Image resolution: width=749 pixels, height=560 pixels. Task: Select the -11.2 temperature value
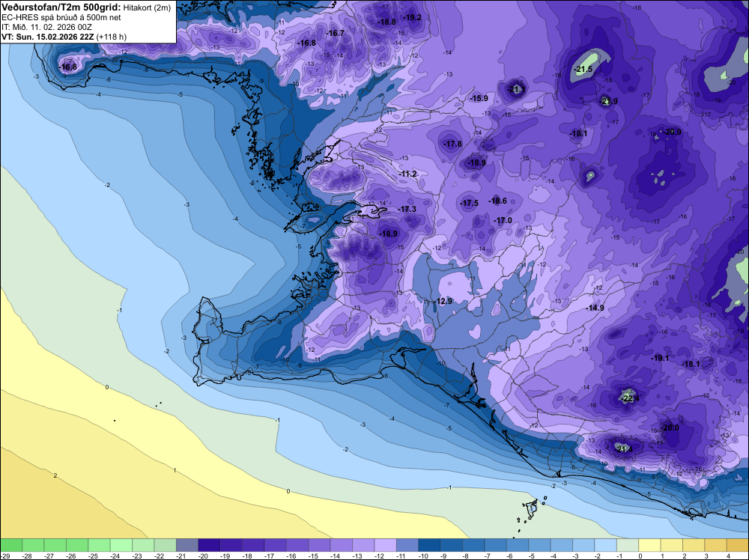tap(407, 174)
